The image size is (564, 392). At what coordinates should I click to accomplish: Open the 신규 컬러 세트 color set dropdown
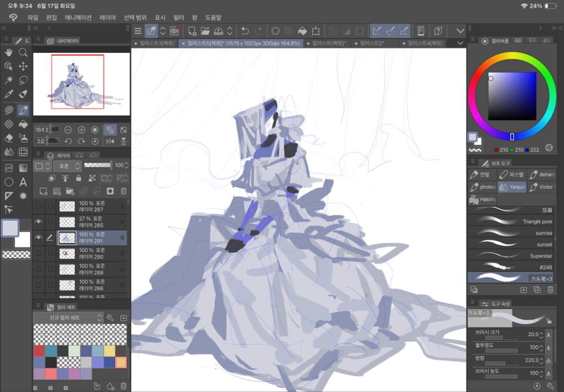[68, 318]
